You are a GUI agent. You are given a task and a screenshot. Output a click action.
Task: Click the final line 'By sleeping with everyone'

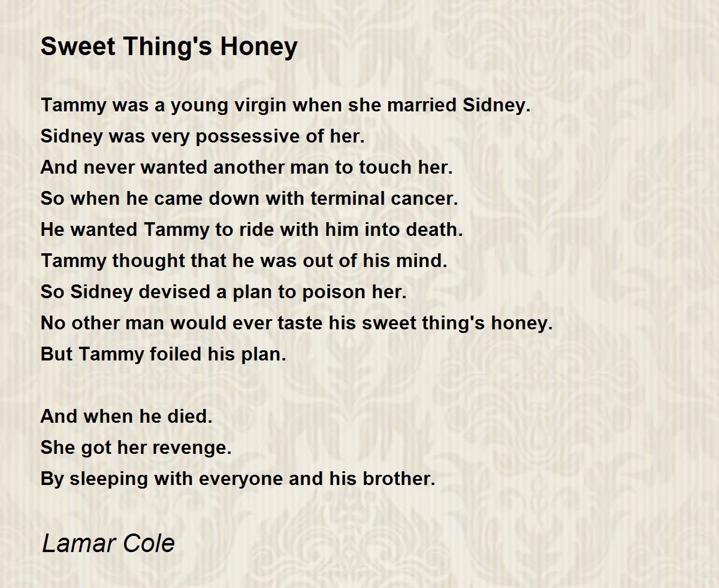pos(238,479)
